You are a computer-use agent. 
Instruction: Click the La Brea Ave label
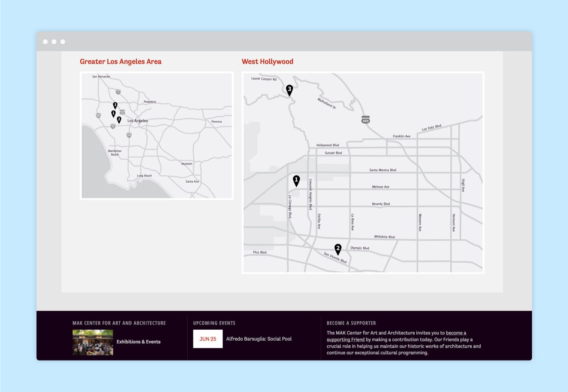coord(352,222)
